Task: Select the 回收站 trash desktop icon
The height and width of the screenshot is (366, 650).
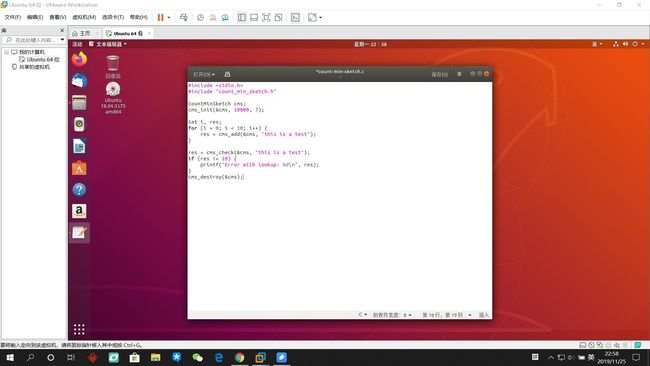Action: pos(113,67)
